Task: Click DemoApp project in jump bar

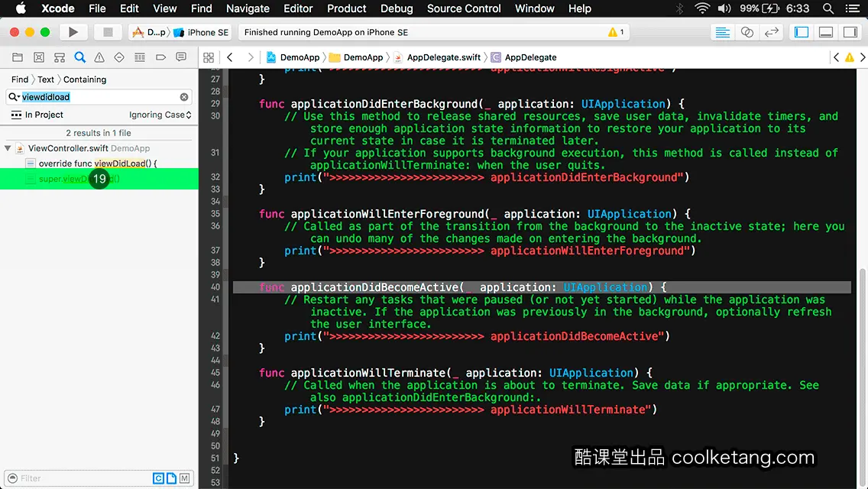Action: [x=293, y=57]
